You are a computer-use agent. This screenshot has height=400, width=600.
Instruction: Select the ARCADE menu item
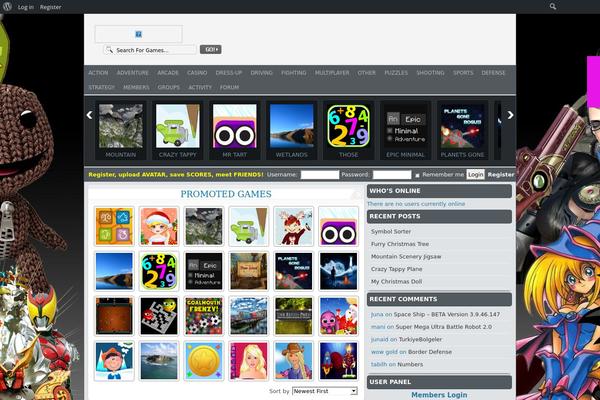click(x=168, y=73)
